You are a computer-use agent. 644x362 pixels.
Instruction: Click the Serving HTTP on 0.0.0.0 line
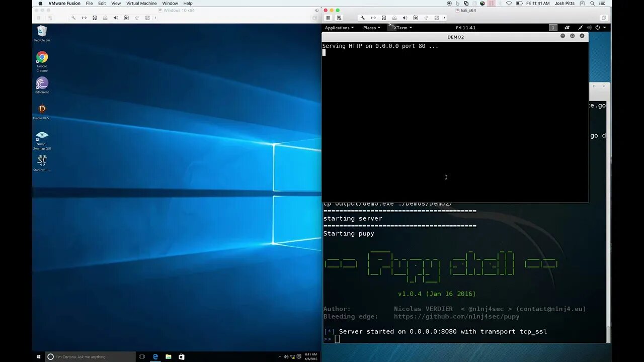[380, 46]
